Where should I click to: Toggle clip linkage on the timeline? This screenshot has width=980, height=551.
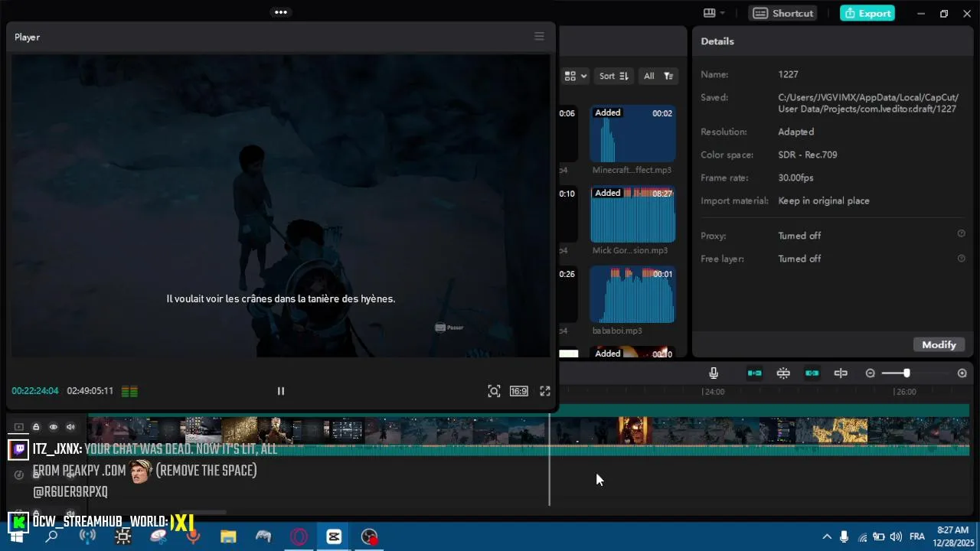(812, 373)
